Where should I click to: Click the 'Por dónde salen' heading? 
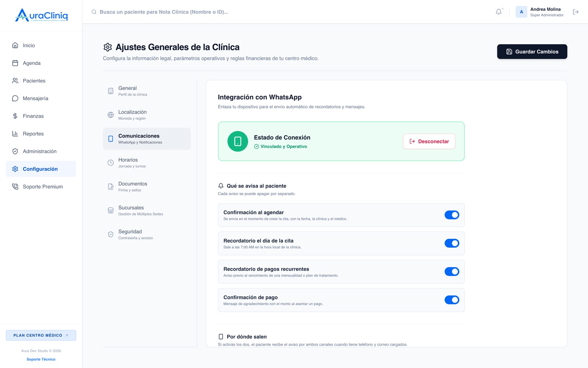247,337
